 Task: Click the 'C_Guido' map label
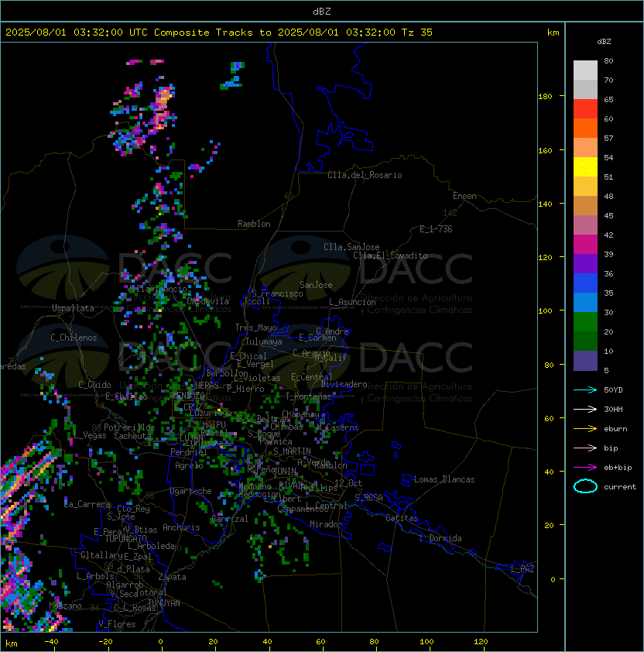94,385
